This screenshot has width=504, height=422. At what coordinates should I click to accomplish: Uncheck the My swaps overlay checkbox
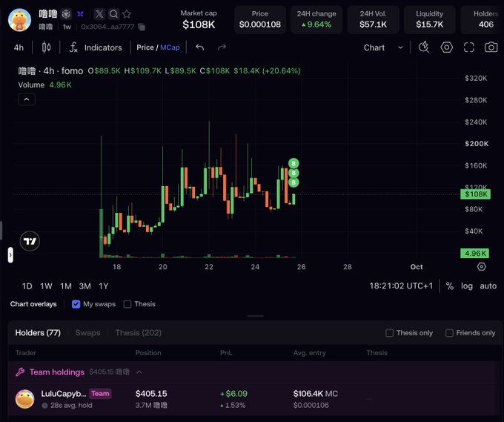[x=76, y=304]
